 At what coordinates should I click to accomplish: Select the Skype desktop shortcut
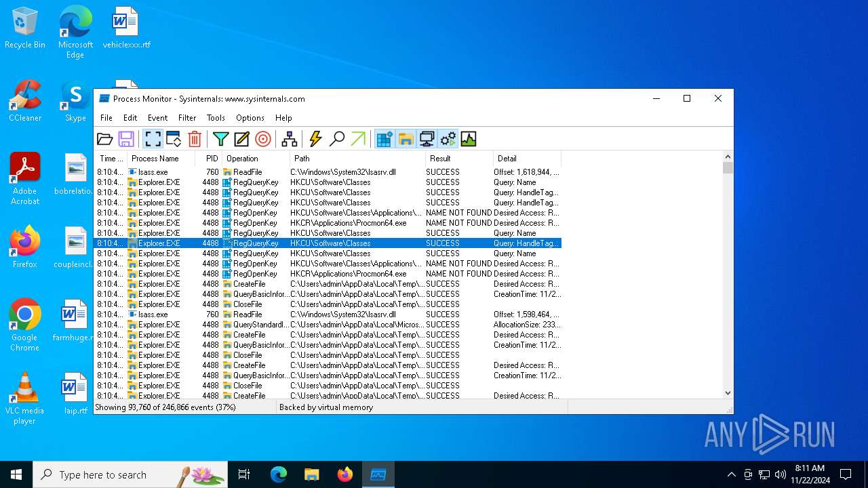pos(75,102)
